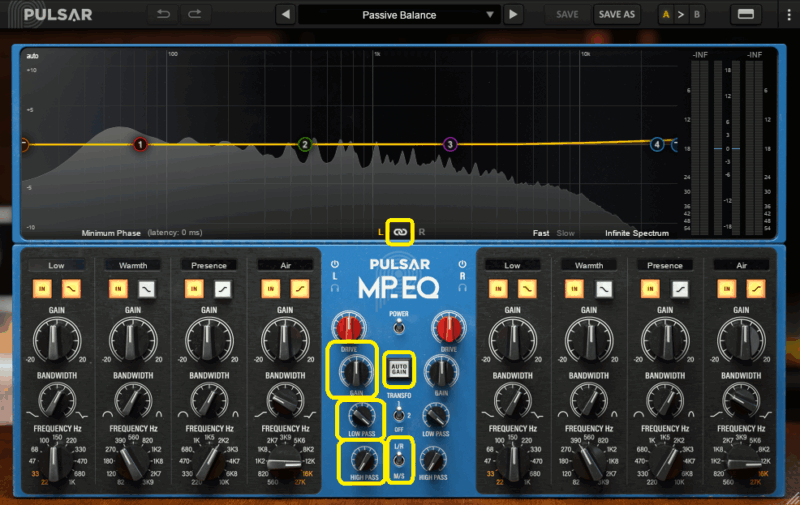Open the three-dot options menu
This screenshot has width=800, height=505.
pyautogui.click(x=787, y=15)
